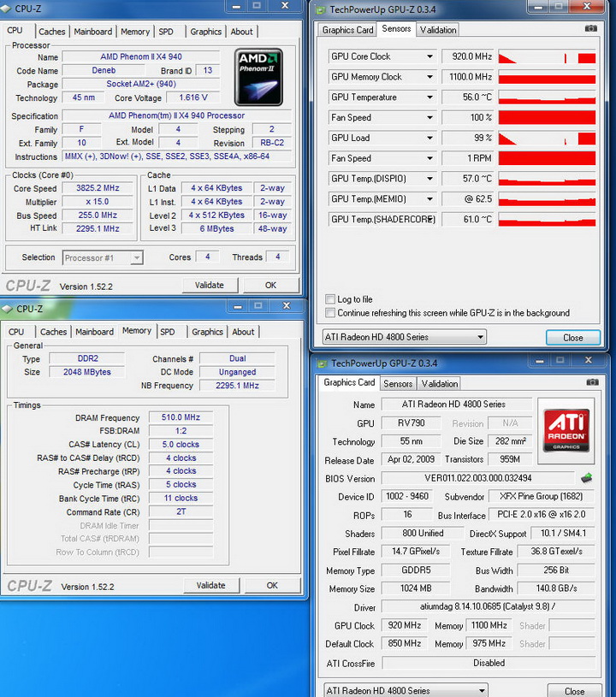The image size is (616, 697).
Task: Click the ATI CrossFire Disabled value
Action: [x=488, y=663]
